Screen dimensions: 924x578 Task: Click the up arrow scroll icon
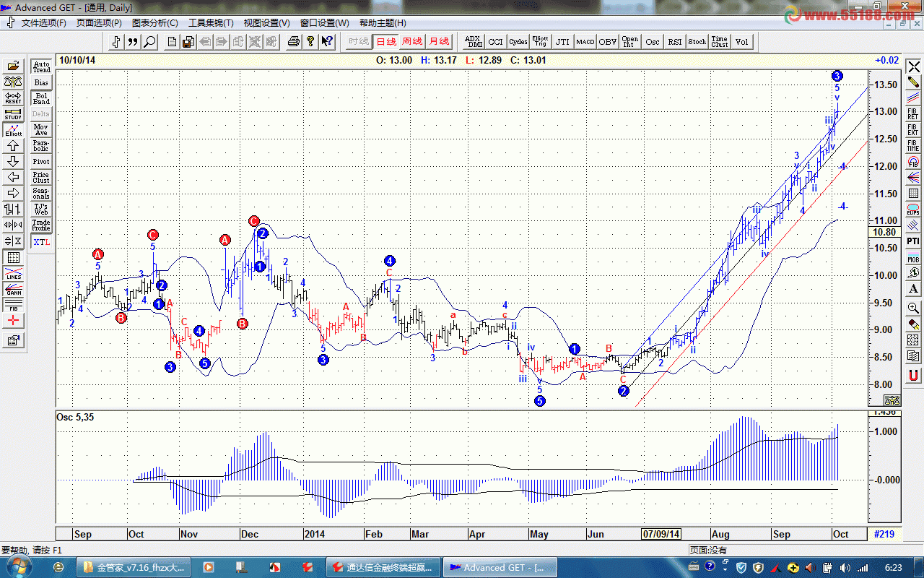13,146
